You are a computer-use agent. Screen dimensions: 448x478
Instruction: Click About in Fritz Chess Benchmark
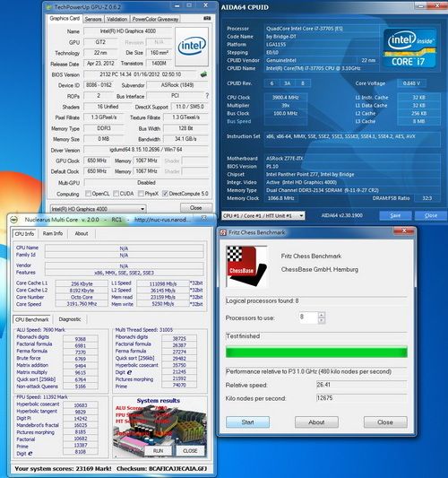[x=316, y=422]
